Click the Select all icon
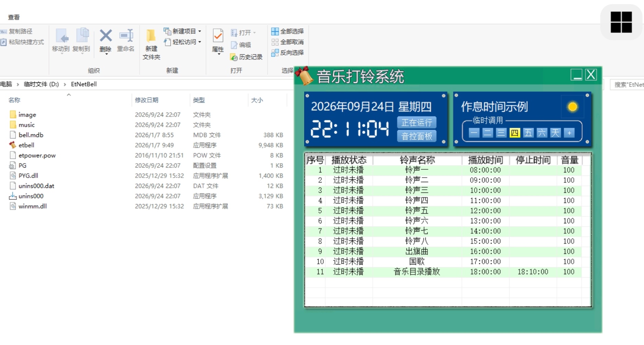The height and width of the screenshot is (345, 644). click(x=275, y=32)
